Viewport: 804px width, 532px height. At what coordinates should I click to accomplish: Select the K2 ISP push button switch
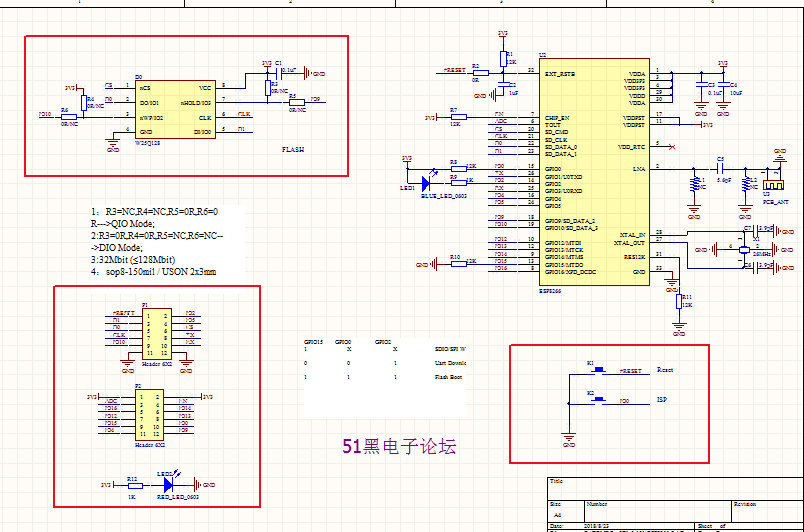coord(599,400)
